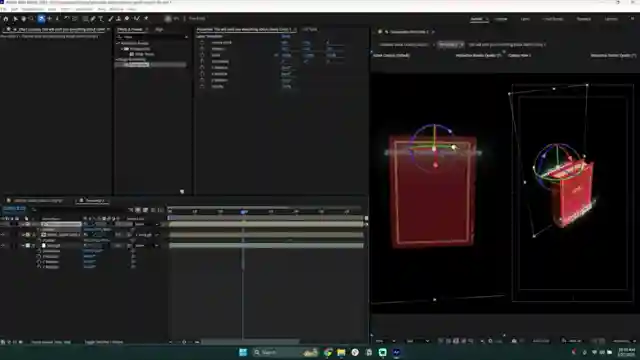Click the Custom View 1 label
The image size is (640, 360).
[x=519, y=56]
